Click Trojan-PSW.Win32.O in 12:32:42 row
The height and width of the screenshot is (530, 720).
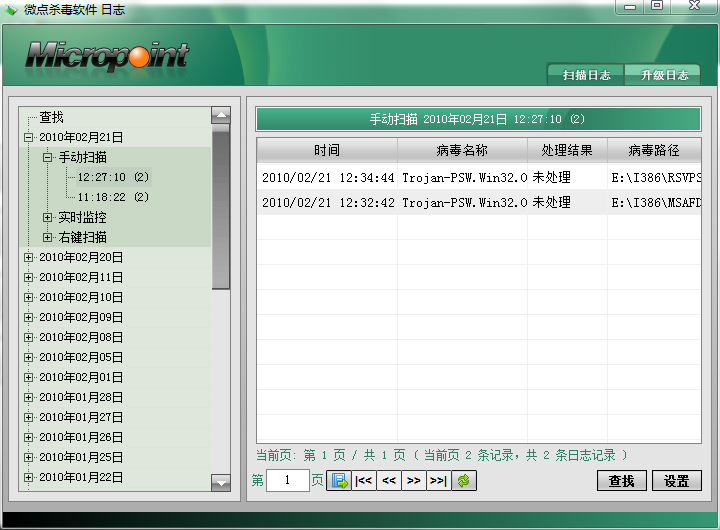click(464, 202)
